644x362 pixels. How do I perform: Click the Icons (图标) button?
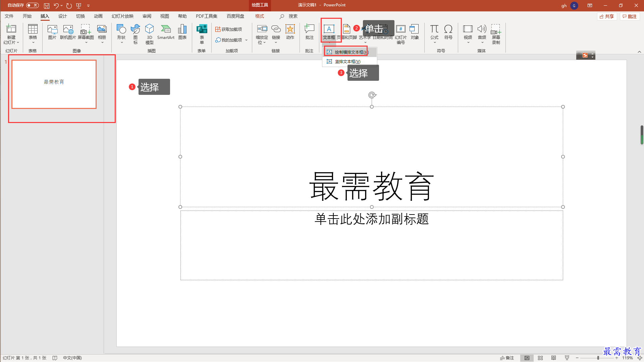(135, 29)
